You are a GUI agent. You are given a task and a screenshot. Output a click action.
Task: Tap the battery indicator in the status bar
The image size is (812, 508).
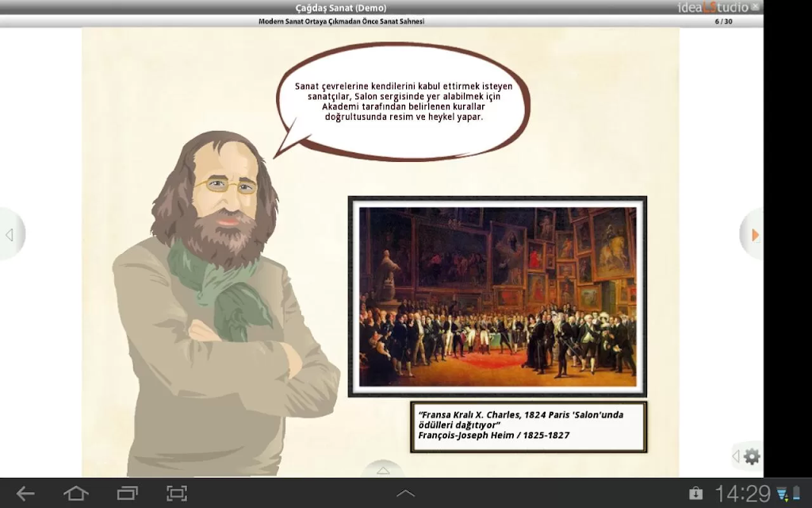point(796,494)
